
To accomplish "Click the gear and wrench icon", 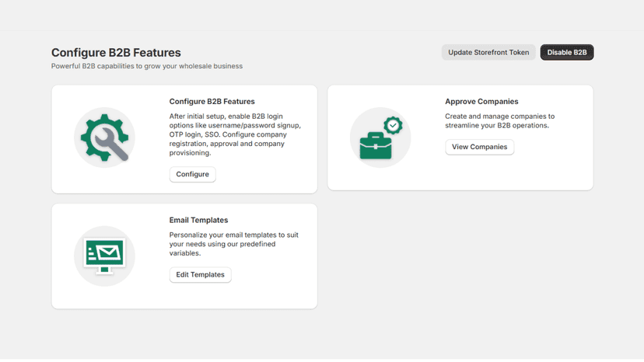I will tap(105, 137).
